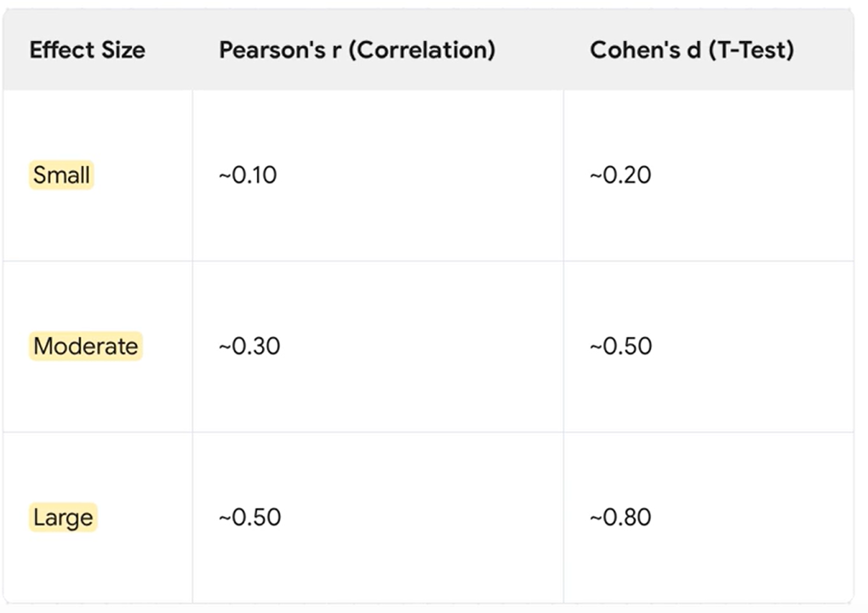The image size is (868, 613).
Task: Click the ~0.10 value cell
Action: [248, 175]
